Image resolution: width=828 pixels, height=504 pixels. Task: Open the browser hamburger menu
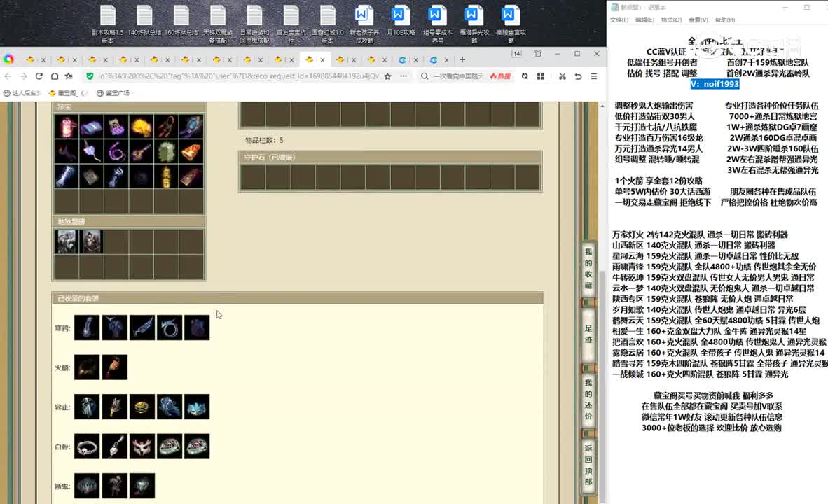tap(594, 76)
